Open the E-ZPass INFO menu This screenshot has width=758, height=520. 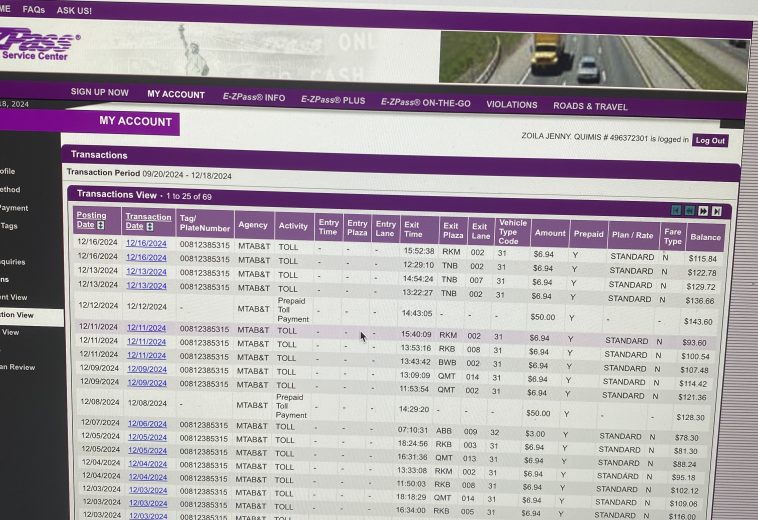pyautogui.click(x=254, y=97)
